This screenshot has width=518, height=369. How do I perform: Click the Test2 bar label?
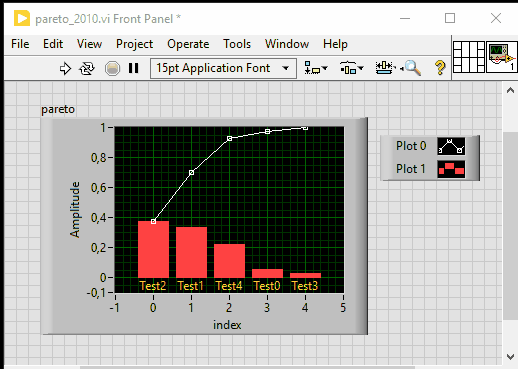pos(153,286)
